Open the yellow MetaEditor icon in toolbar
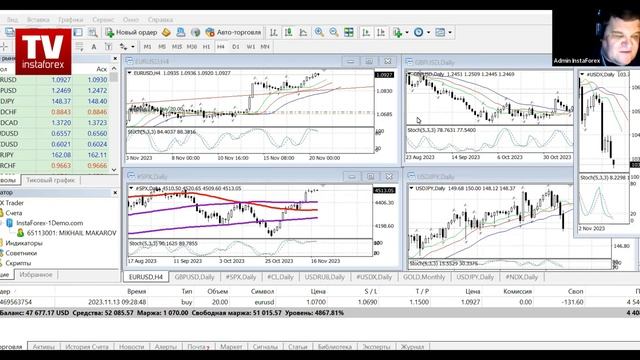Screen dimensions: 640x360 tap(166, 32)
